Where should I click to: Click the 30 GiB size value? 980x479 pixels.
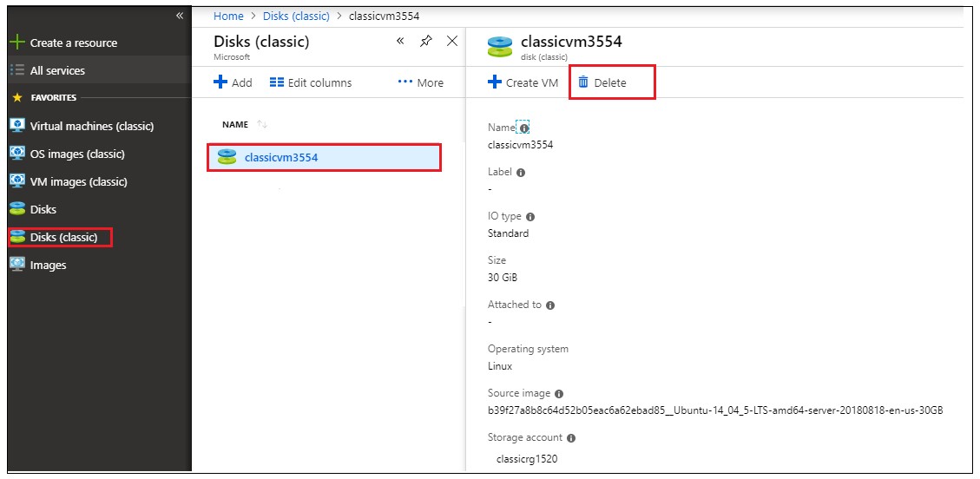click(503, 278)
